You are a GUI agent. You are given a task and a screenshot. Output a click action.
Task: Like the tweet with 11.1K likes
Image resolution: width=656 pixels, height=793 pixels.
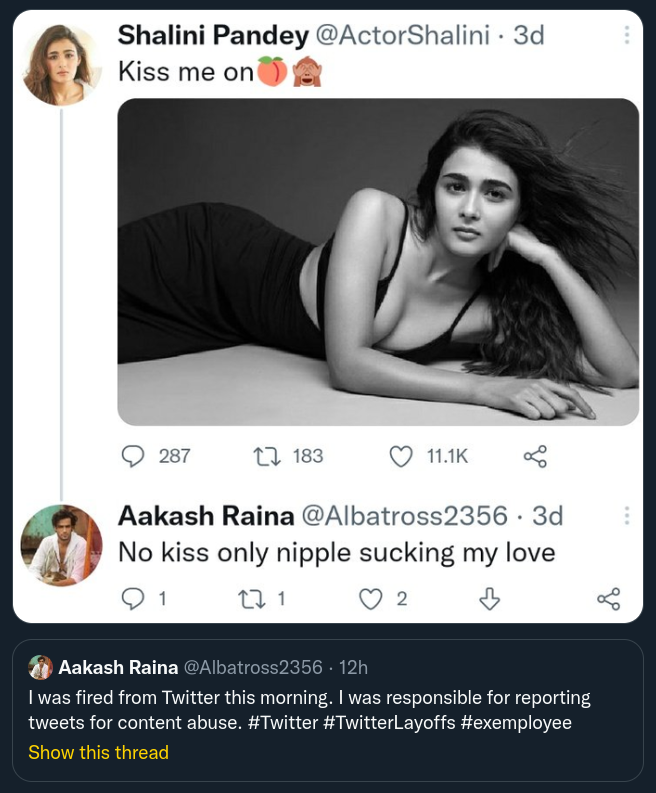401,456
